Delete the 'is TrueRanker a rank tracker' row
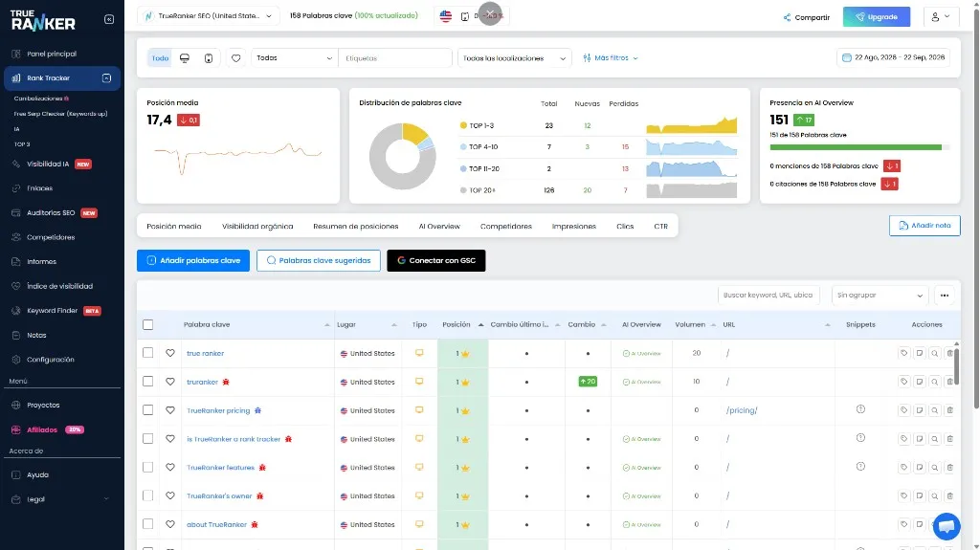This screenshot has height=550, width=980. click(949, 439)
